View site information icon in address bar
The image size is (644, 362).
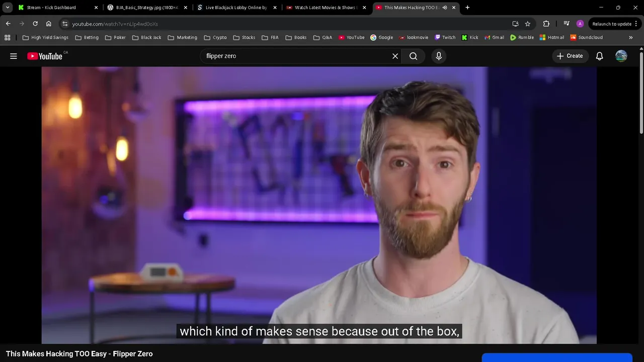click(64, 24)
